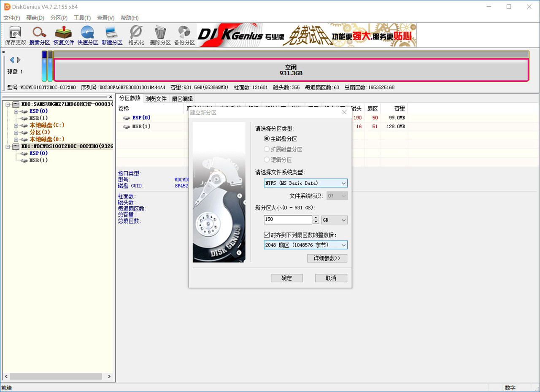Click the 新建分区 (New Partition) icon
Viewport: 540px width, 392px height.
coord(111,35)
